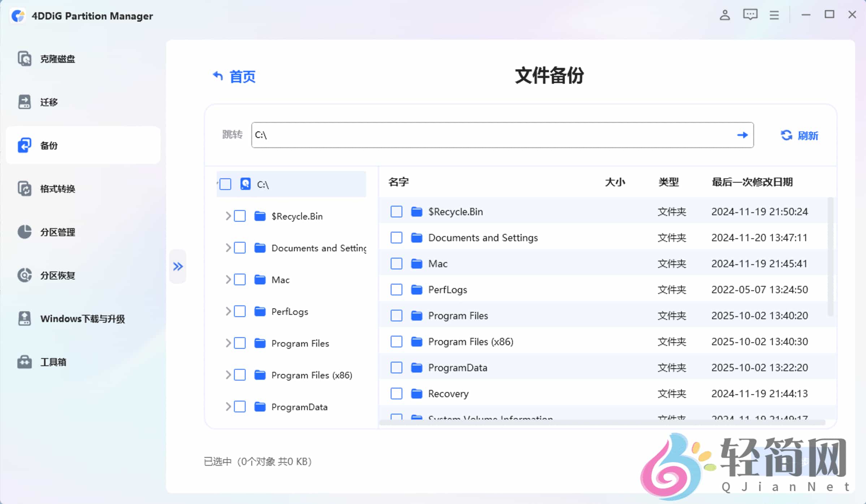Expand the ProgramData tree node
This screenshot has height=504, width=866.
(x=228, y=407)
